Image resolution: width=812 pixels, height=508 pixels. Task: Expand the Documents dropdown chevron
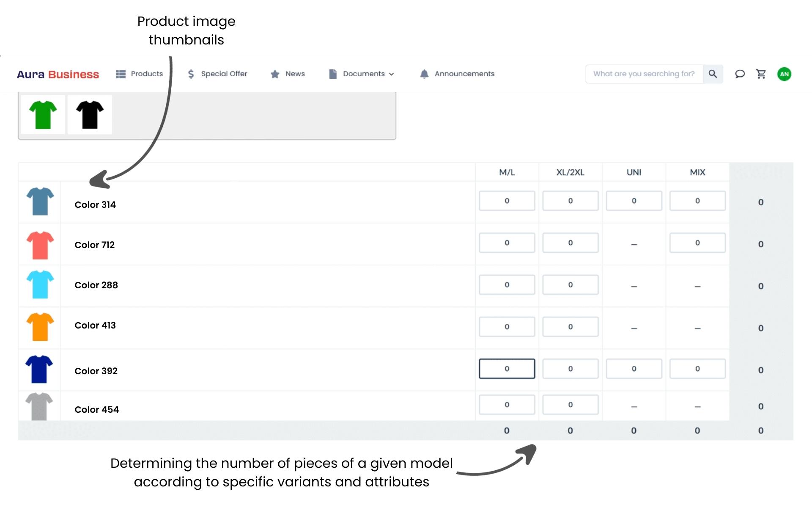pos(391,74)
